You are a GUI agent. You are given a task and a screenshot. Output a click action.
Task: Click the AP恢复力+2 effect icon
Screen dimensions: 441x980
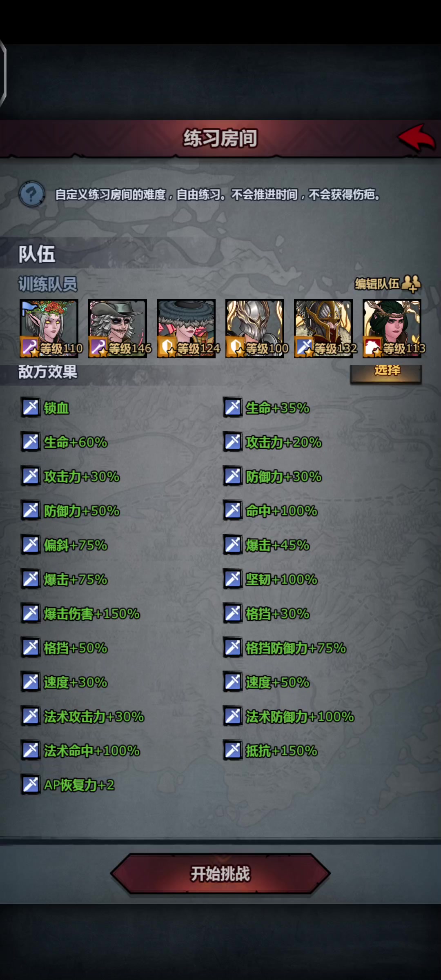(31, 785)
